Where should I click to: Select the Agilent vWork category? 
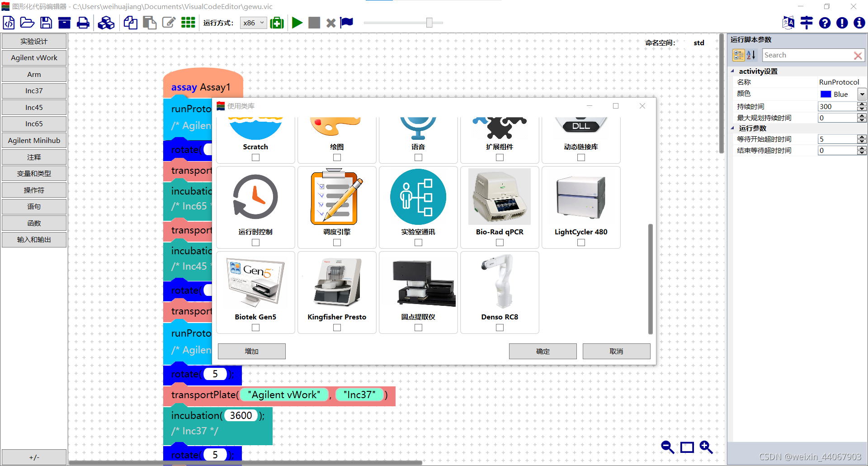[x=34, y=57]
